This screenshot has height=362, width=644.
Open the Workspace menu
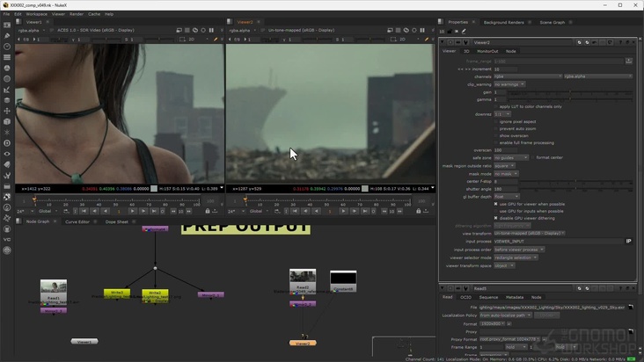point(37,14)
